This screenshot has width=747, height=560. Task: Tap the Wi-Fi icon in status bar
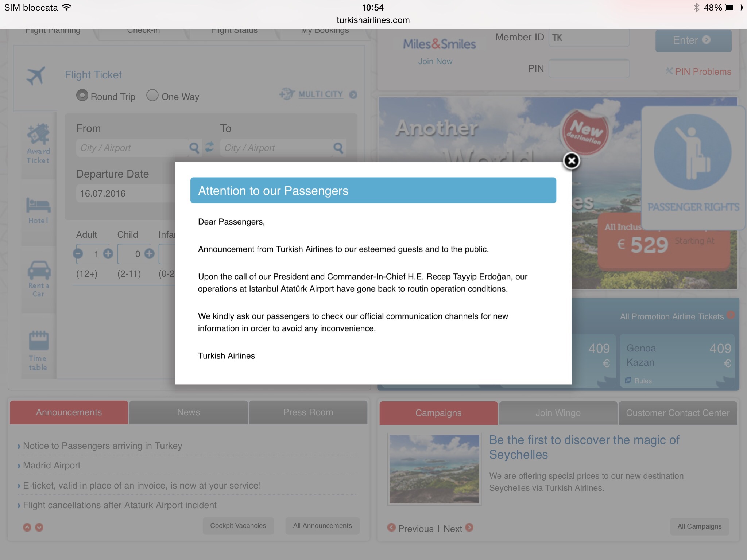pyautogui.click(x=66, y=7)
